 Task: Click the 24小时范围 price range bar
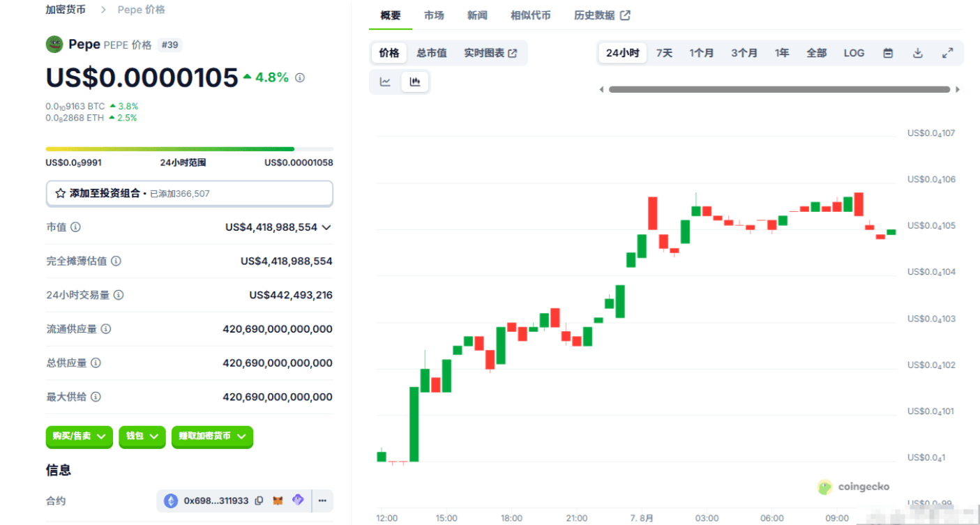coord(189,149)
